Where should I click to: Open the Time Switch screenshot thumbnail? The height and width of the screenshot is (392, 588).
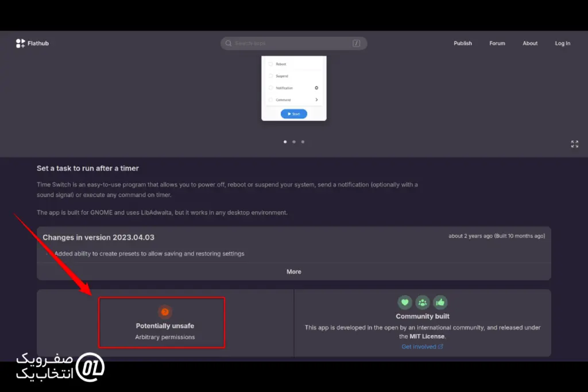click(294, 88)
